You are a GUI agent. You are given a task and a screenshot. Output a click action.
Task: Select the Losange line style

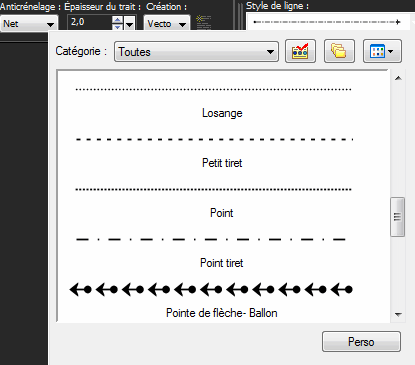213,101
